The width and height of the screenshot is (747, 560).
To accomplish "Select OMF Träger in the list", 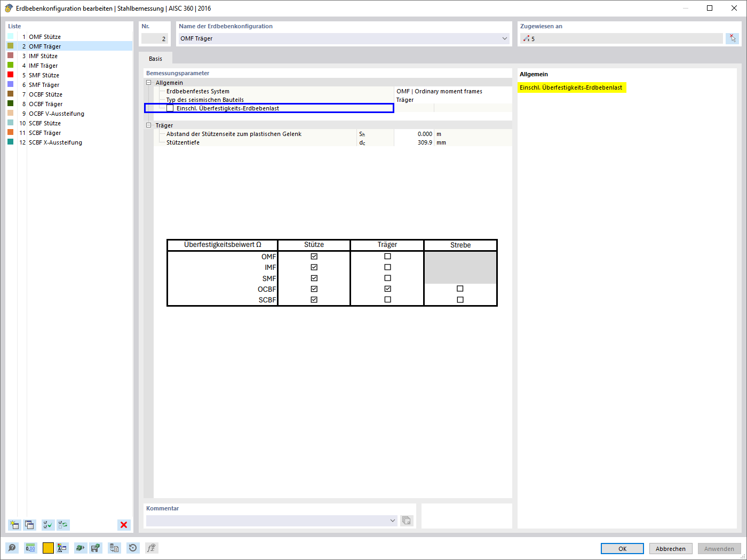I will (x=69, y=46).
